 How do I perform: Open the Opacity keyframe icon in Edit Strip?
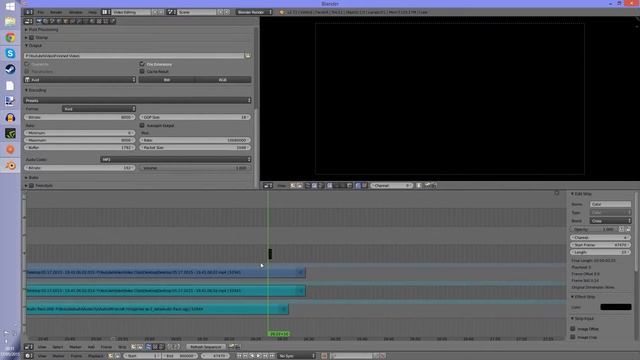[x=622, y=229]
